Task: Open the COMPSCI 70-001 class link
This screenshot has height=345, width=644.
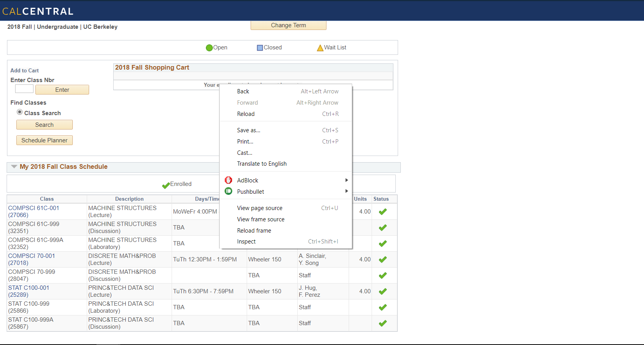Action: point(32,259)
